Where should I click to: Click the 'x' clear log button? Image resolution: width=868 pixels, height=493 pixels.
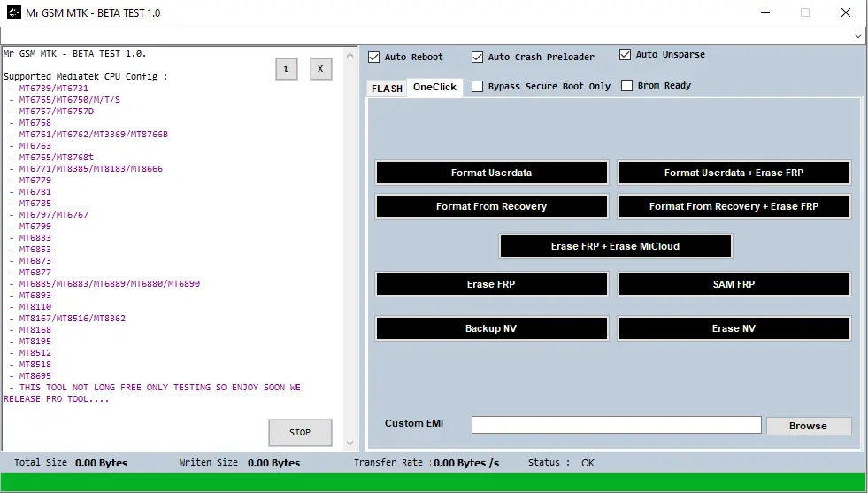pos(320,69)
